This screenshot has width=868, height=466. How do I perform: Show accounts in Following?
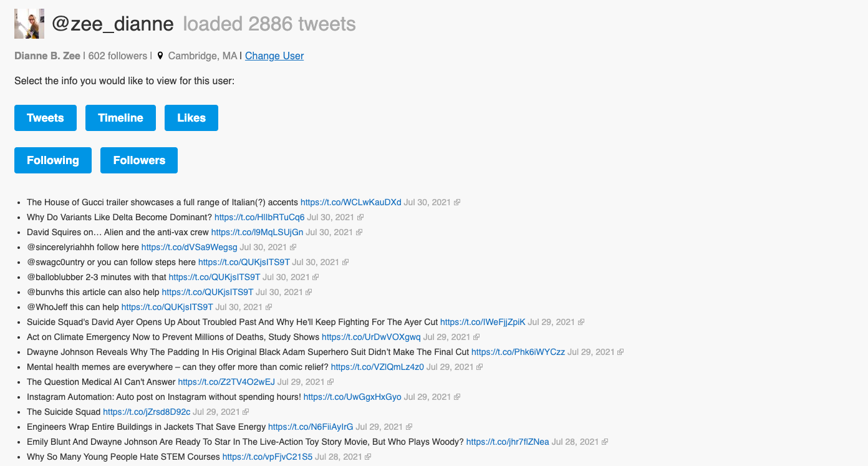pos(53,160)
